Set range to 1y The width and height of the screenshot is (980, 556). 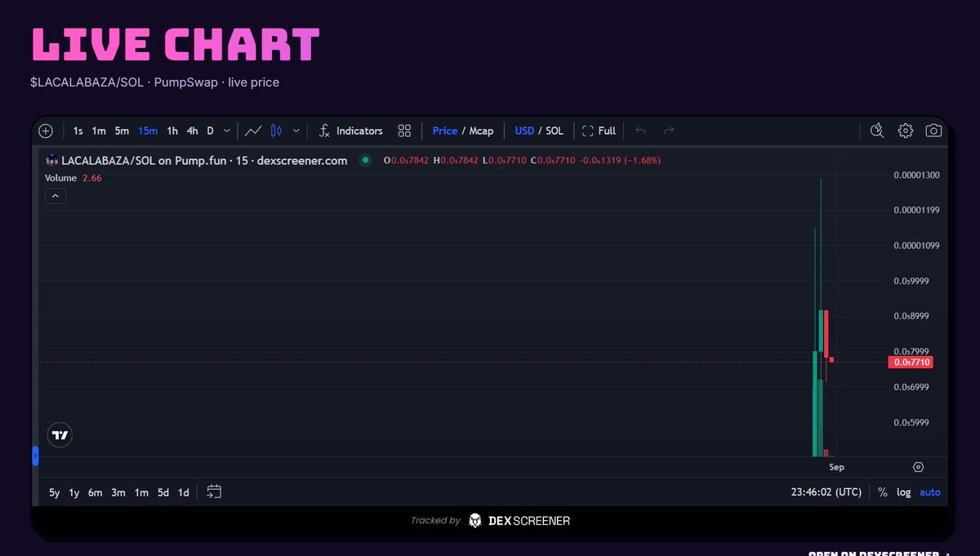click(x=74, y=492)
